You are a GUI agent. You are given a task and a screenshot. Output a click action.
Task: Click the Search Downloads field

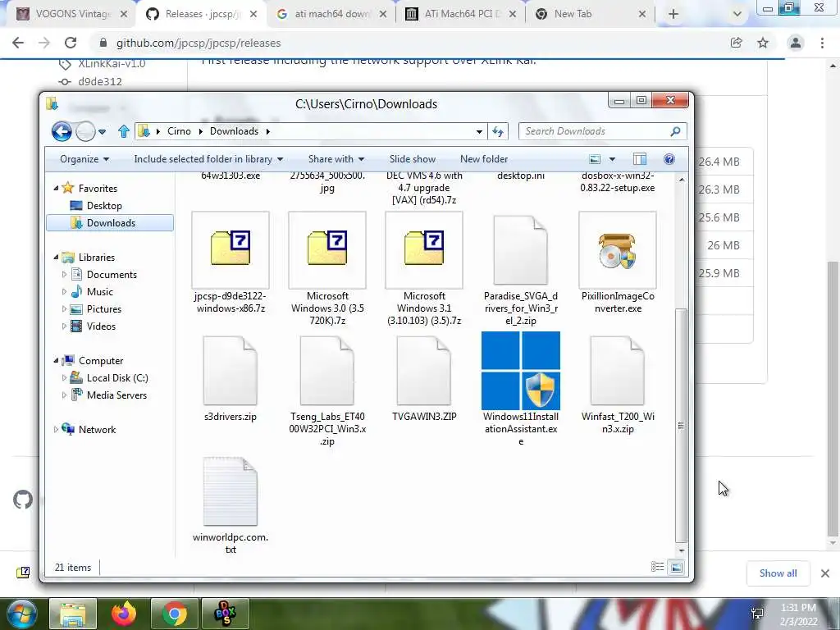point(603,131)
